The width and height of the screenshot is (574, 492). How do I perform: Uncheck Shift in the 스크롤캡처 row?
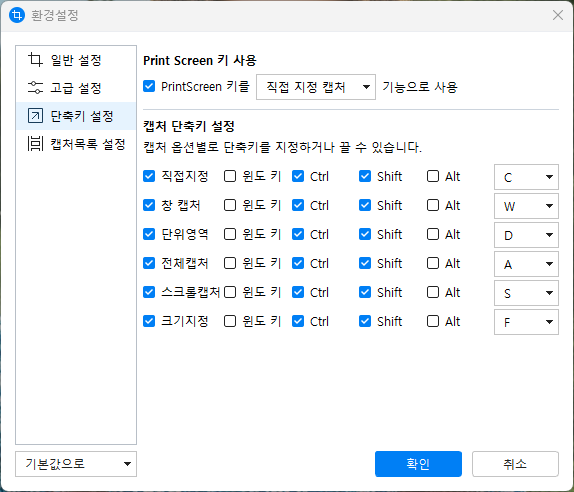coord(365,292)
